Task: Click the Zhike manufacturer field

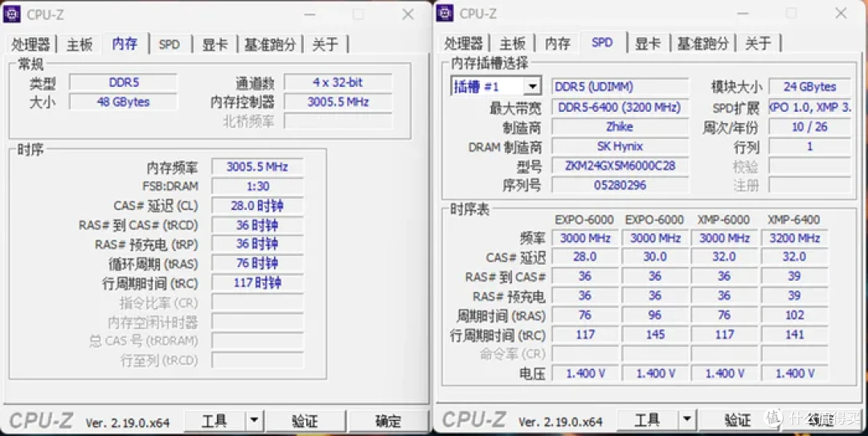Action: click(620, 127)
